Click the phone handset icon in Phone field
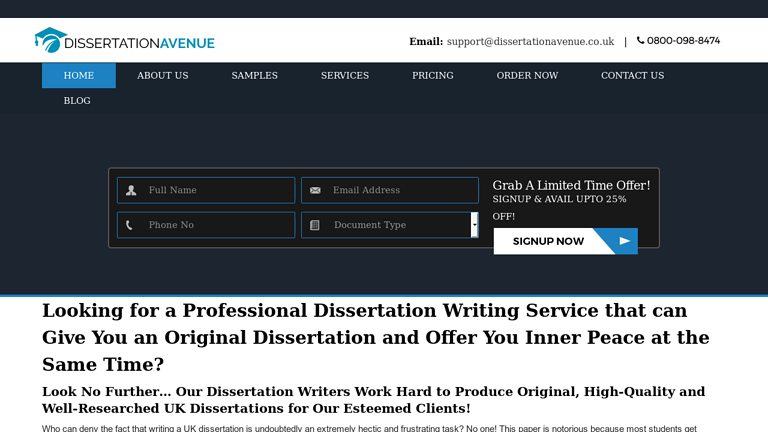Image resolution: width=768 pixels, height=432 pixels. click(x=131, y=225)
